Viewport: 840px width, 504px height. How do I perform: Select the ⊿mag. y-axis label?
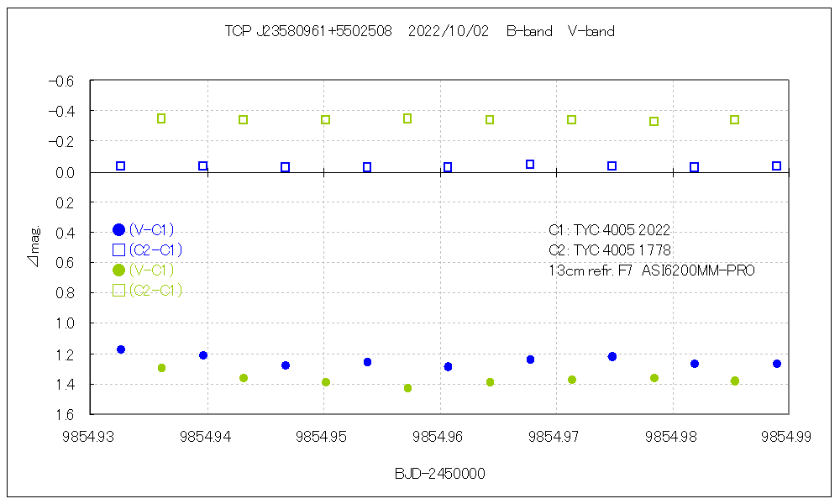coord(33,247)
